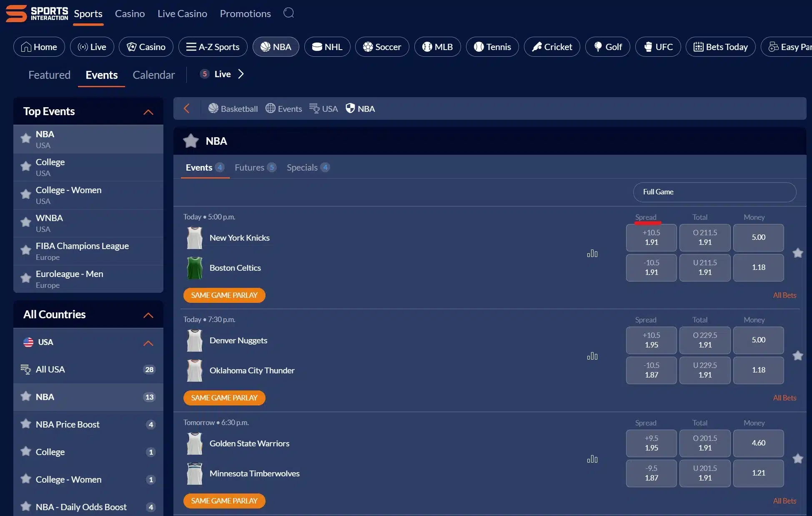Open Promotions in top menu
The image size is (812, 516).
tap(246, 13)
